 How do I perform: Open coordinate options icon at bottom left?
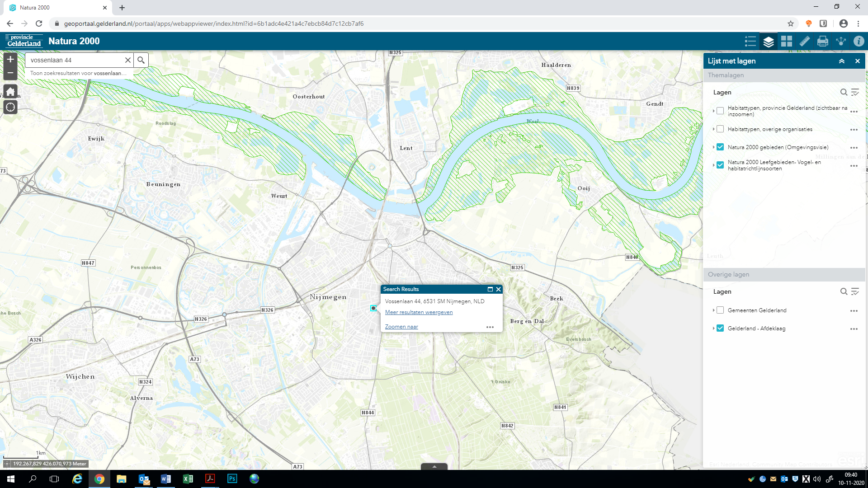point(7,464)
